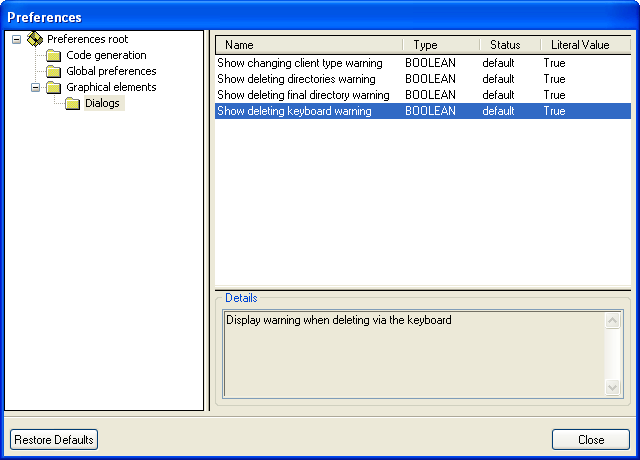
Task: Sort by the Name column header
Action: coord(308,45)
